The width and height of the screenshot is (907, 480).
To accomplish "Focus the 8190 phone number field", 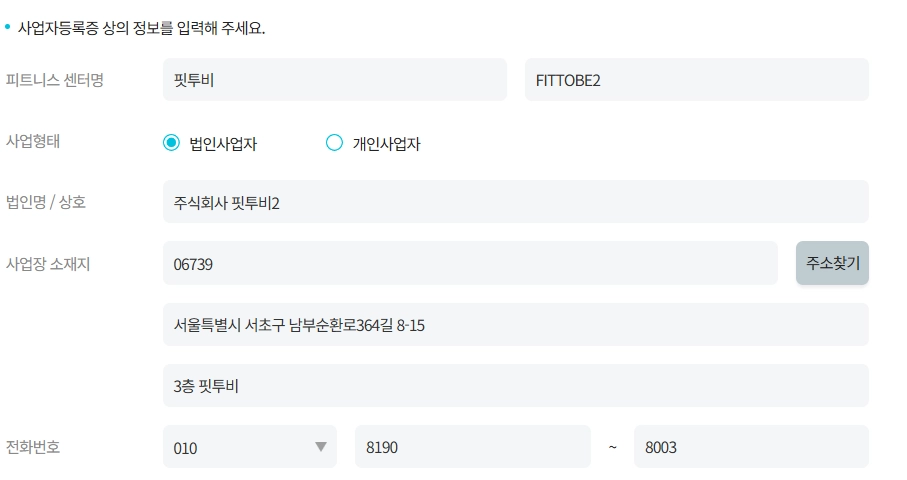I will [x=472, y=447].
